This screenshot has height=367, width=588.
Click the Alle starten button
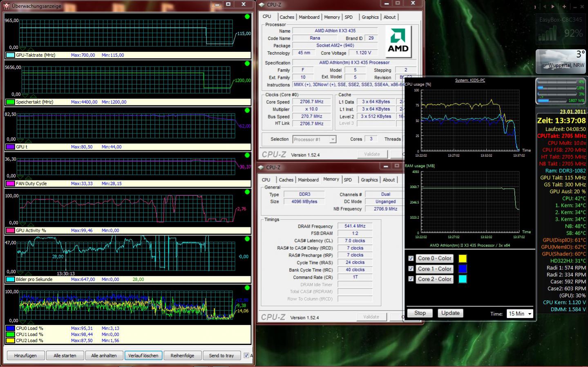(65, 356)
